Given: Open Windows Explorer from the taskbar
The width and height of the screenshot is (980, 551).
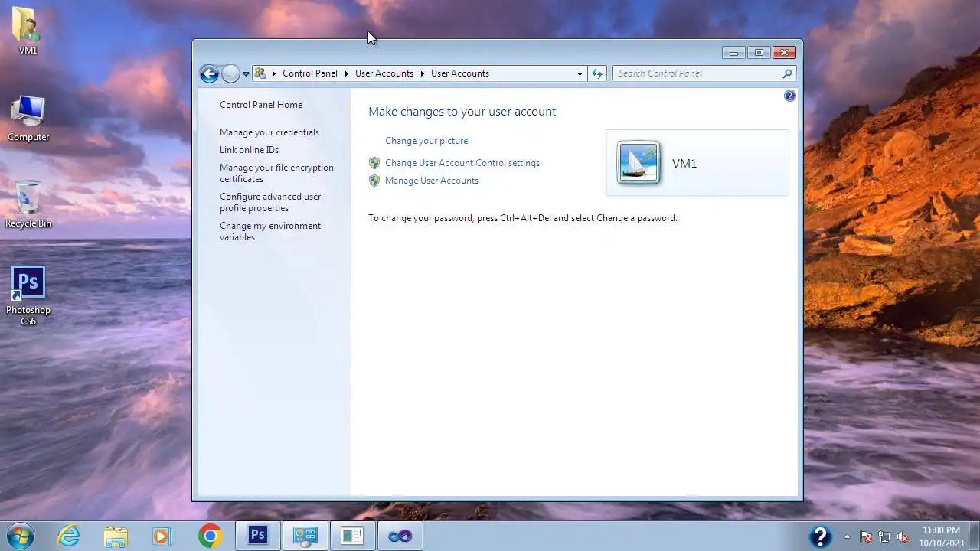Looking at the screenshot, I should tap(116, 536).
